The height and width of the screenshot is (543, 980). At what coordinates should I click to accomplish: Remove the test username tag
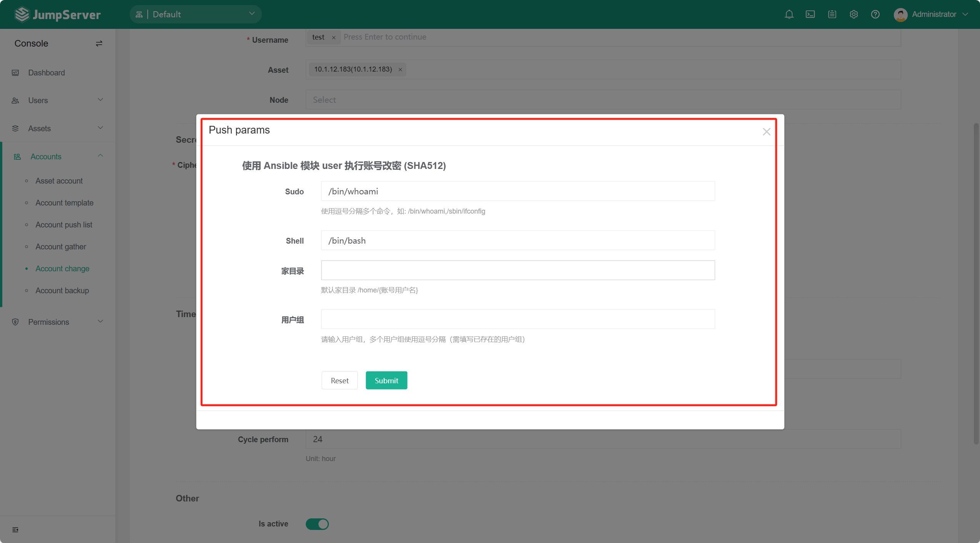point(333,37)
